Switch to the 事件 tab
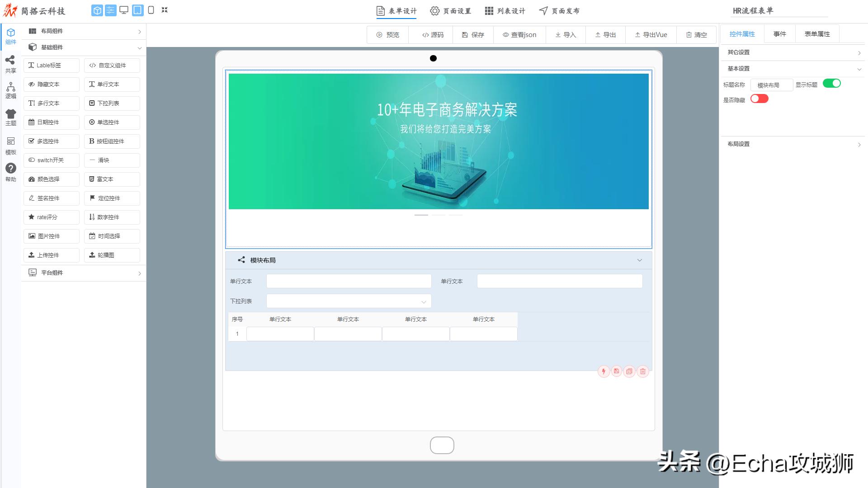This screenshot has width=868, height=488. click(779, 33)
